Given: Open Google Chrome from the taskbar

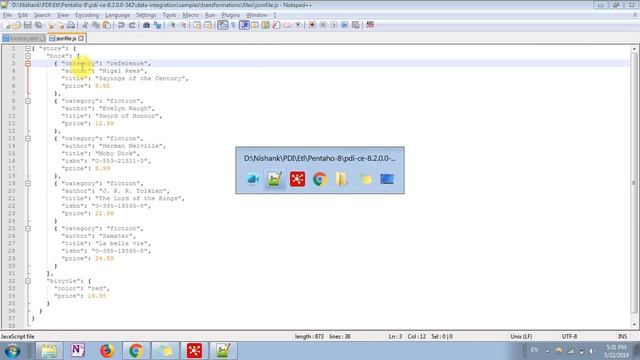Looking at the screenshot, I should [x=136, y=351].
